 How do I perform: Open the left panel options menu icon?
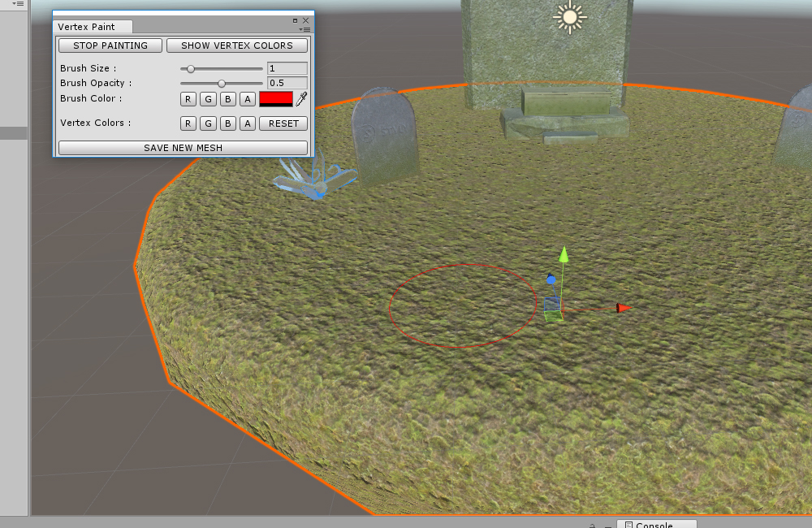(19, 3)
